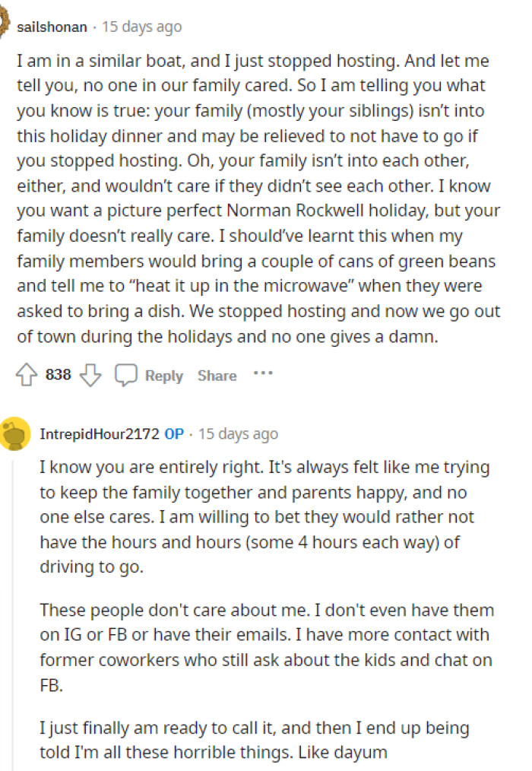532x771 pixels.
Task: Downvote sailshonan's comment
Action: [x=90, y=374]
